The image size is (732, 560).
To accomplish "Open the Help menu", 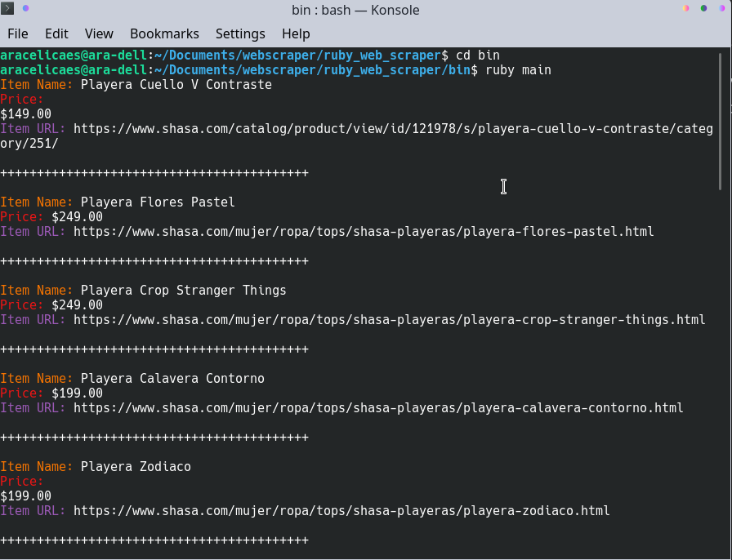I will tap(296, 33).
